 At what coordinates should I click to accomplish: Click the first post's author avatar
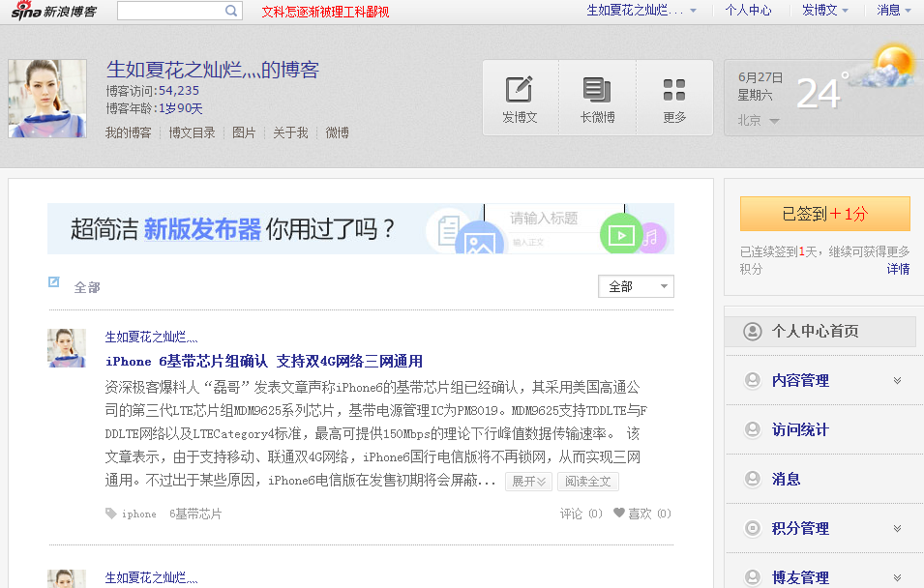(67, 348)
